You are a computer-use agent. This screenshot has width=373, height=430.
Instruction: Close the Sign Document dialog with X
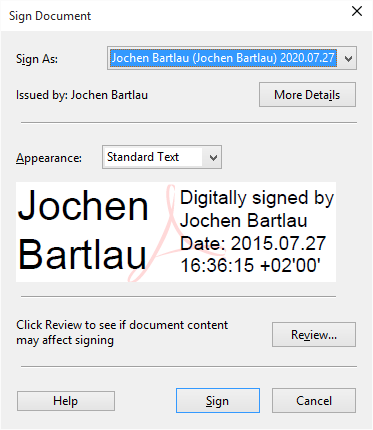tap(357, 11)
